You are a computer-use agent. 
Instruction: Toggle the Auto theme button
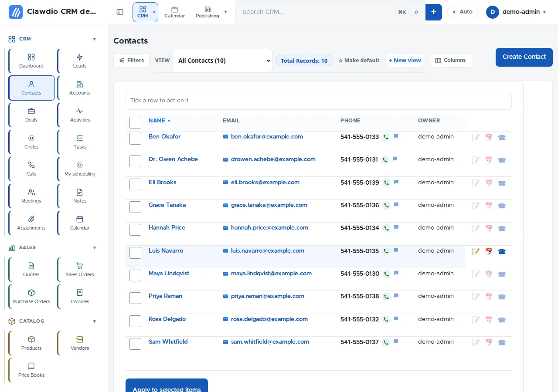coord(463,12)
